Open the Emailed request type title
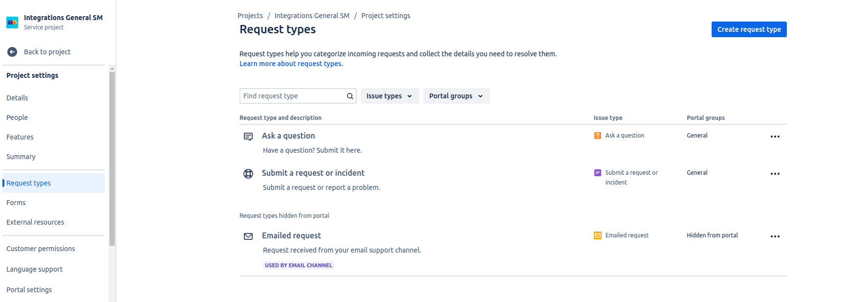 pyautogui.click(x=291, y=235)
